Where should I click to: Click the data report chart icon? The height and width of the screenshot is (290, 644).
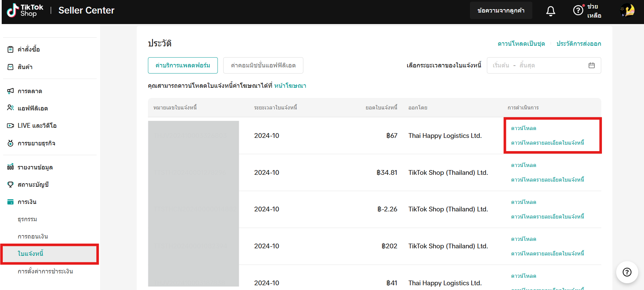pyautogui.click(x=11, y=167)
